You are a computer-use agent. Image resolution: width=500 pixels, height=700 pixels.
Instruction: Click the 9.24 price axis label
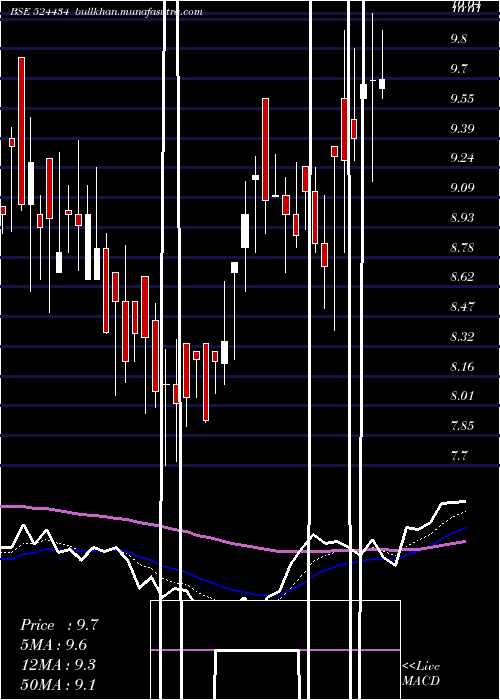coord(462,158)
